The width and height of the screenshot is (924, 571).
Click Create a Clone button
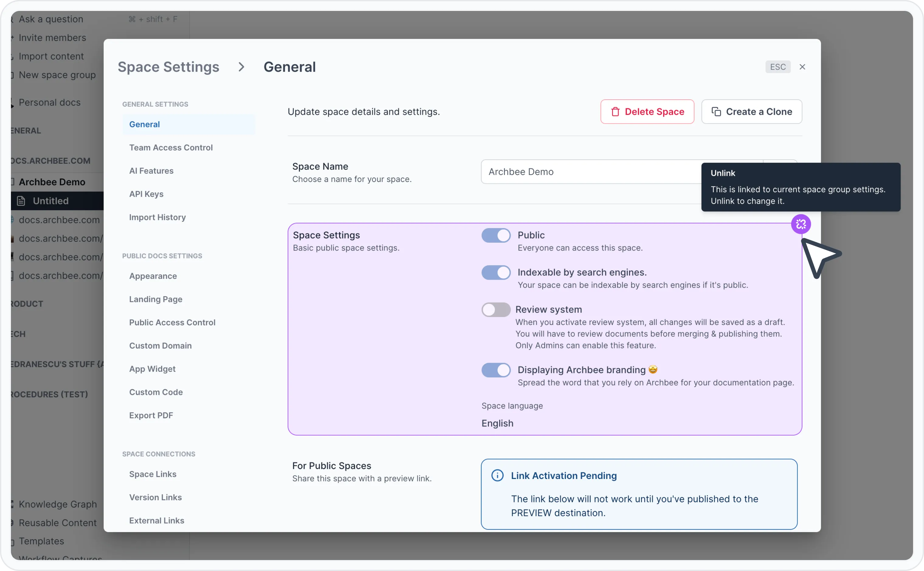point(751,112)
